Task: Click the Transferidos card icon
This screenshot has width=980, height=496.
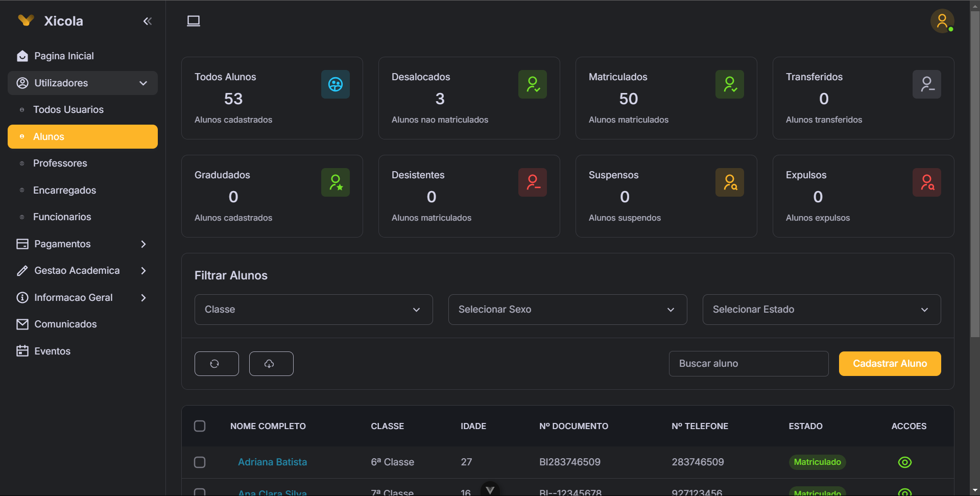Action: 926,84
